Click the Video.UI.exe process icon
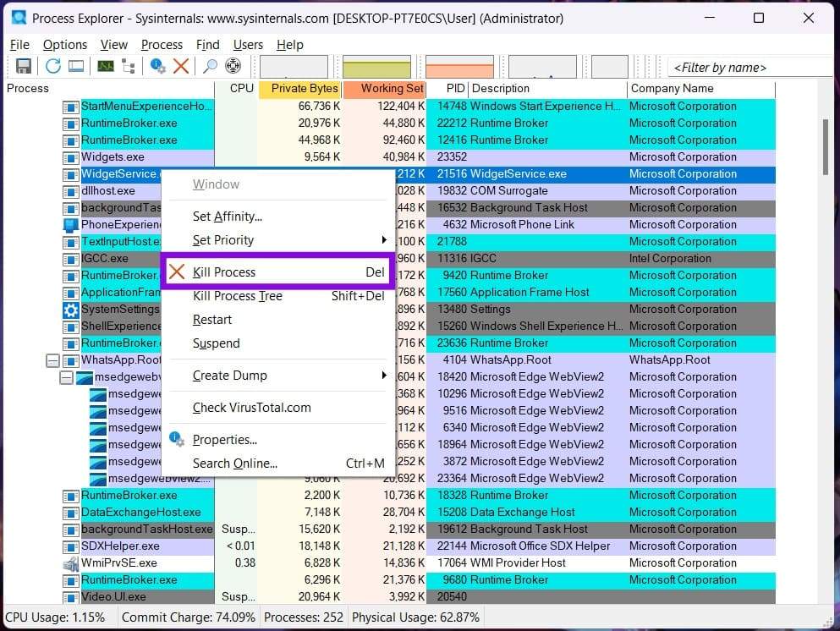Image resolution: width=840 pixels, height=631 pixels. coord(71,597)
